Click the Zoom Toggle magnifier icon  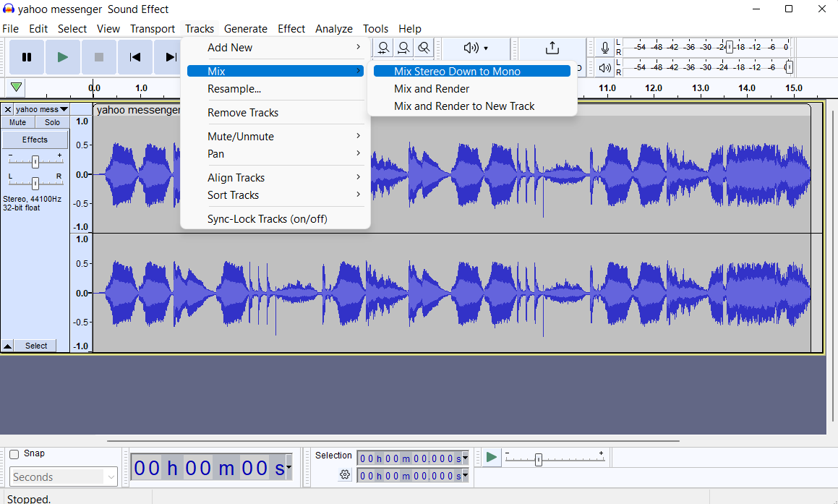pos(424,48)
